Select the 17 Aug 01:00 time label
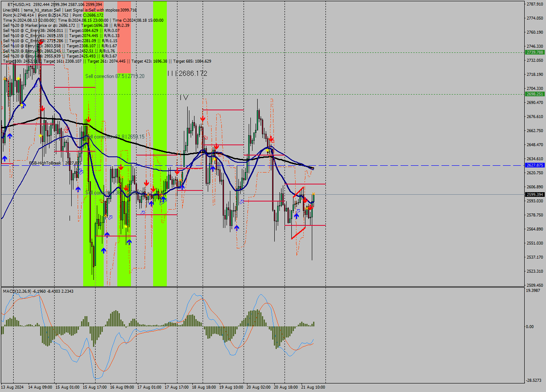 [149, 387]
